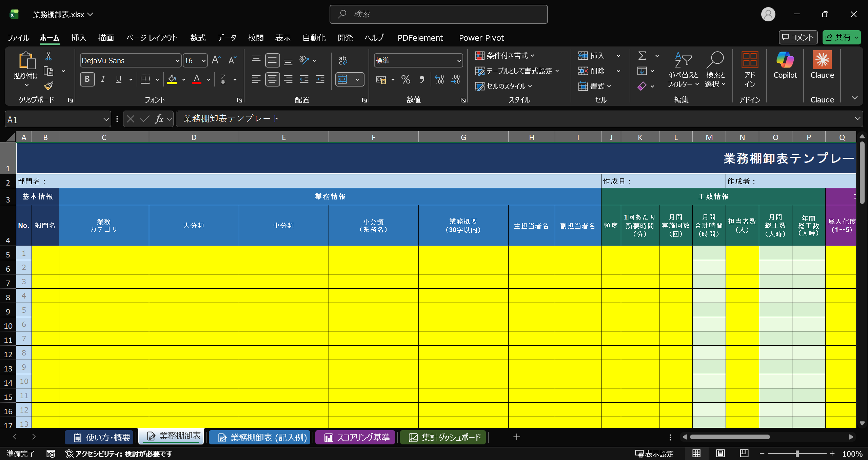868x460 pixels.
Task: Click the insert function fx icon
Action: (159, 119)
